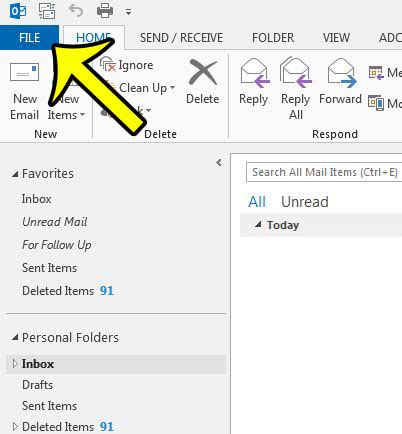The image size is (402, 434).
Task: Click the Send/Receive All Folders quick icon
Action: tap(47, 11)
